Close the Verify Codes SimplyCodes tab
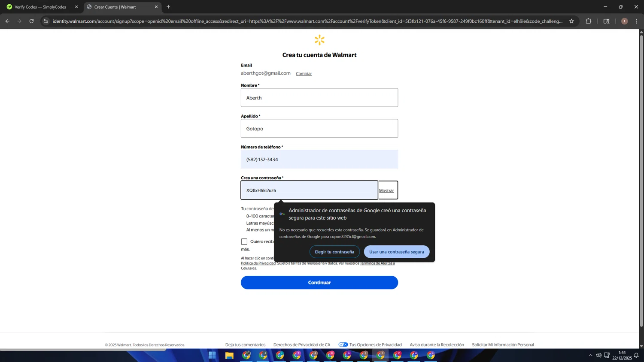This screenshot has width=644, height=362. [x=76, y=7]
